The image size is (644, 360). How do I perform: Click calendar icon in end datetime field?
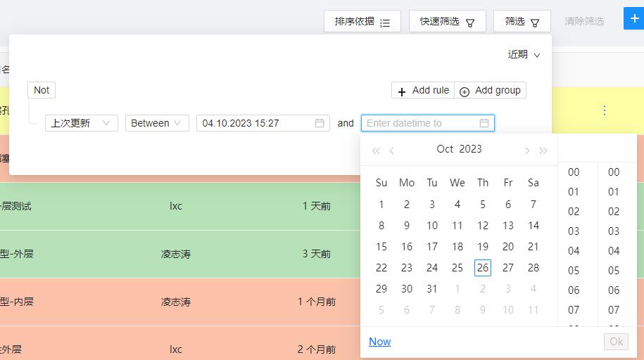pos(484,123)
